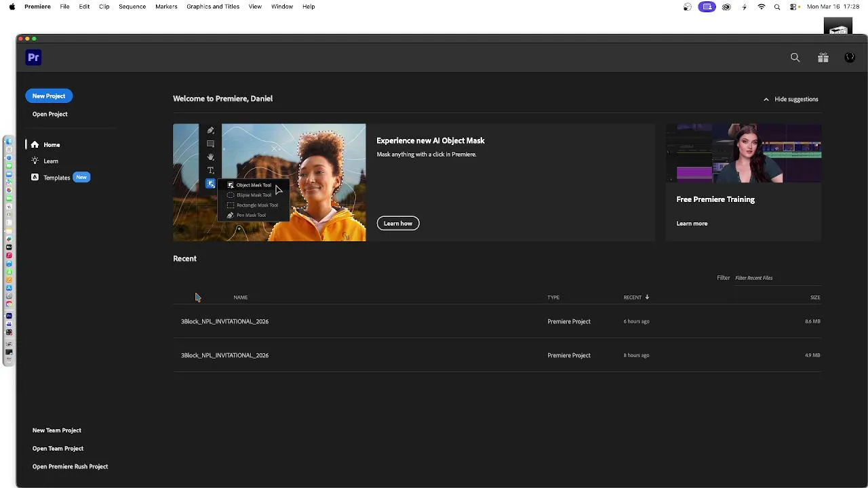Open macOS Spotlight search in menu bar

click(x=777, y=7)
